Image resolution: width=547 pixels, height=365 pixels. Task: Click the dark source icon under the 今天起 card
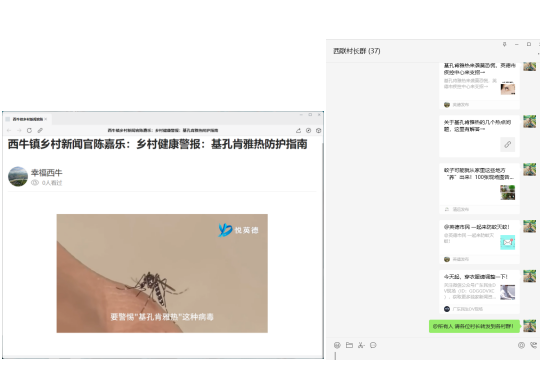click(447, 309)
